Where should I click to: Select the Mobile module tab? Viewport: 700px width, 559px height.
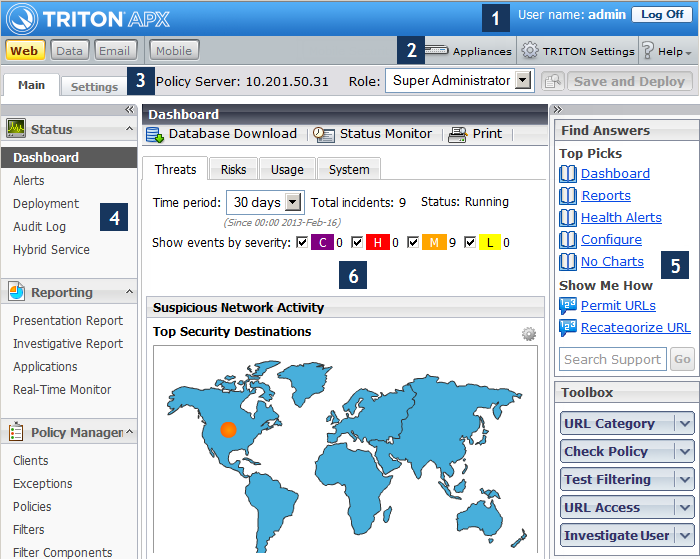(x=174, y=50)
